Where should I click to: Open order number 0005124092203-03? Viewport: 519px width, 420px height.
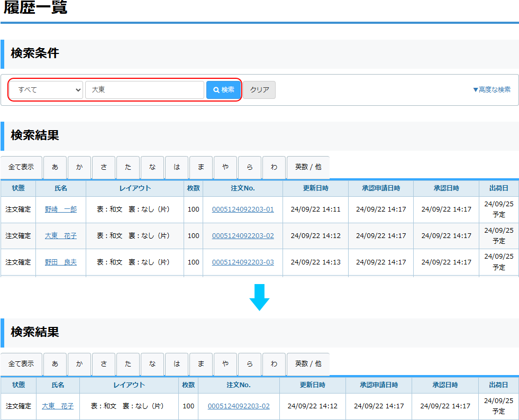[x=243, y=262]
